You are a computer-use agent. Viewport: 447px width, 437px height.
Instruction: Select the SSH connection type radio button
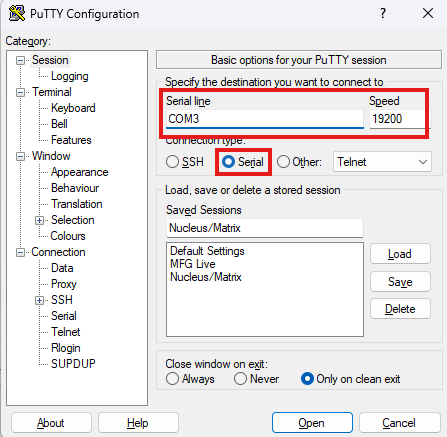coord(172,162)
